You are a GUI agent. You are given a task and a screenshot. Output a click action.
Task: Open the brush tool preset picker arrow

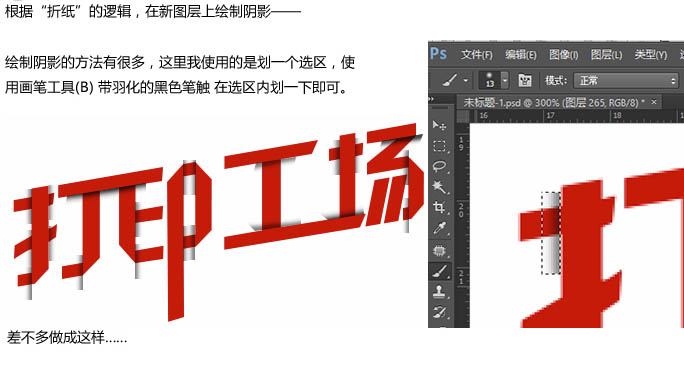[466, 81]
